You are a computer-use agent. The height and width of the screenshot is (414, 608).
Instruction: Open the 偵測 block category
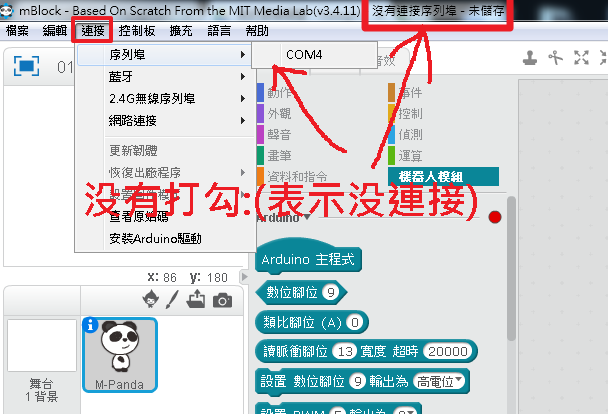(x=406, y=135)
